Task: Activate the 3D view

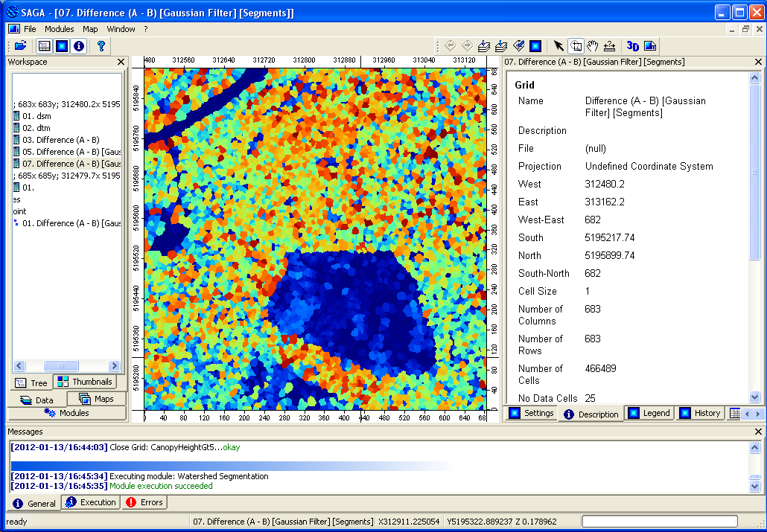Action: (x=633, y=45)
